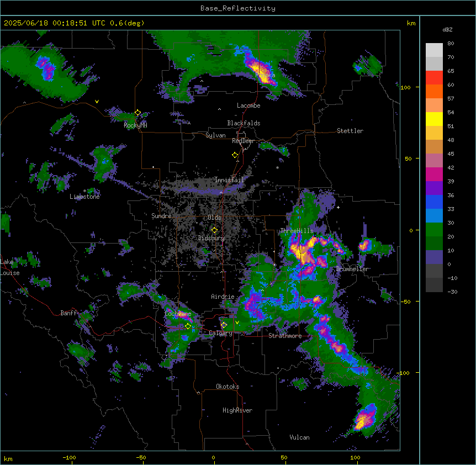Click the Ponoka city label
Screen dimensions: 476x465
[265, 75]
